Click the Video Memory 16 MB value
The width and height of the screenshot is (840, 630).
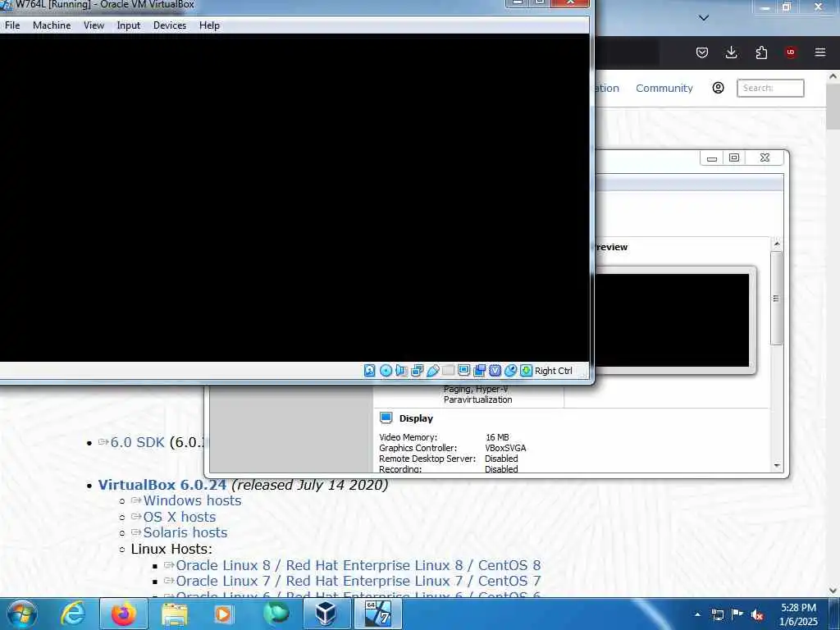tap(497, 437)
